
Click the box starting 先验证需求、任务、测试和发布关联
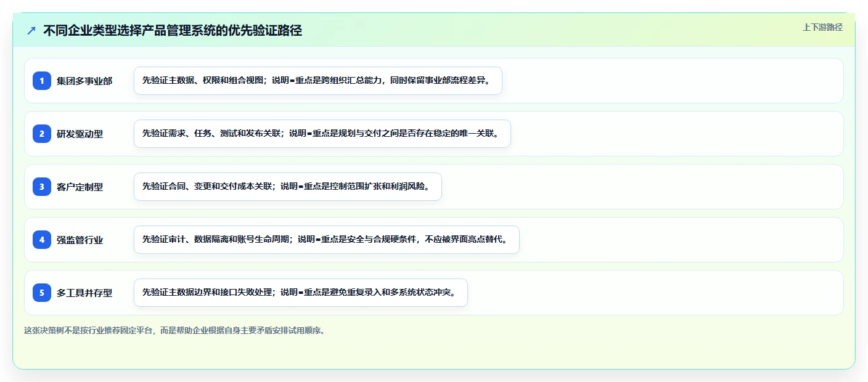(x=322, y=134)
